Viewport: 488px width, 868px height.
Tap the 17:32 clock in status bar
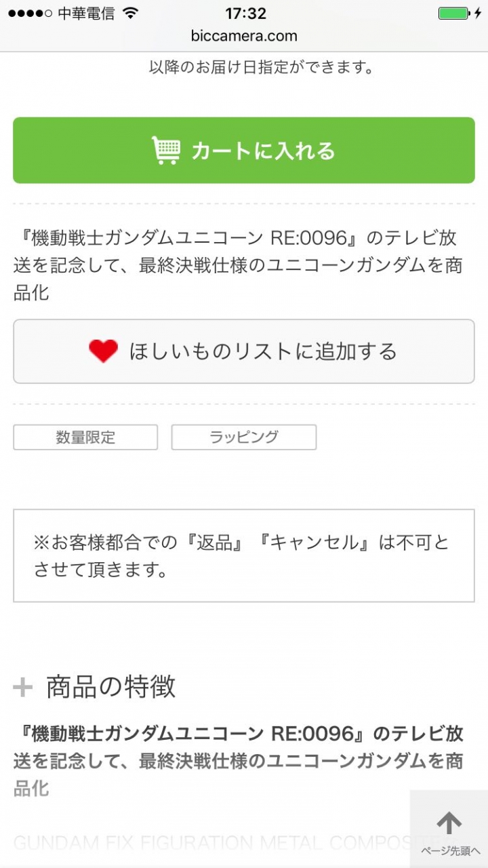(245, 14)
